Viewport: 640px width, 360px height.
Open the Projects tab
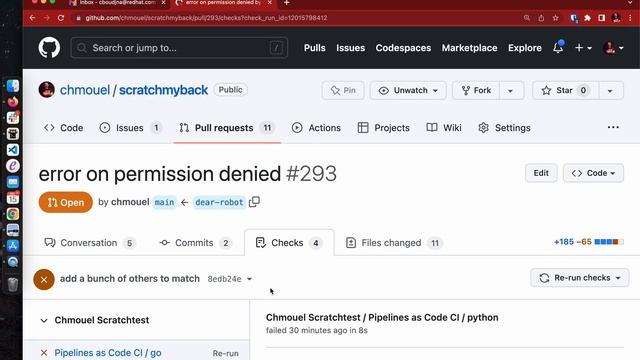point(384,128)
